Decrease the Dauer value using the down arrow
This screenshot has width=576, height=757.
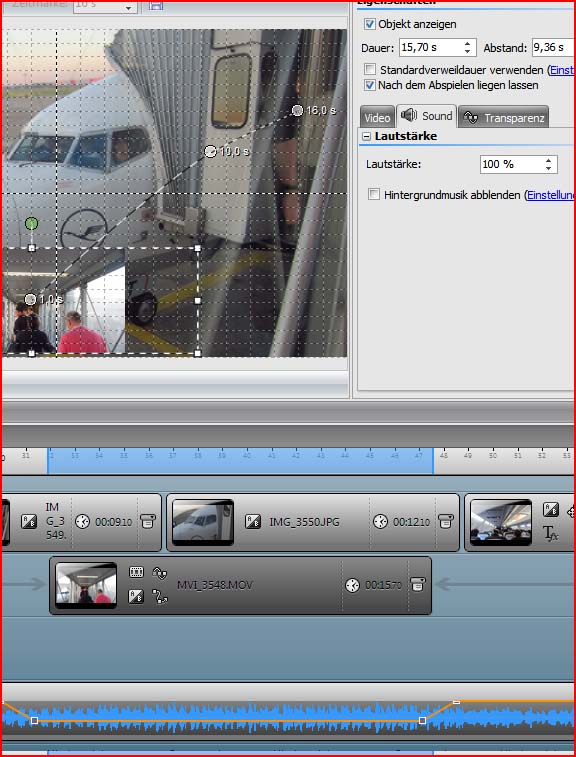pyautogui.click(x=467, y=51)
